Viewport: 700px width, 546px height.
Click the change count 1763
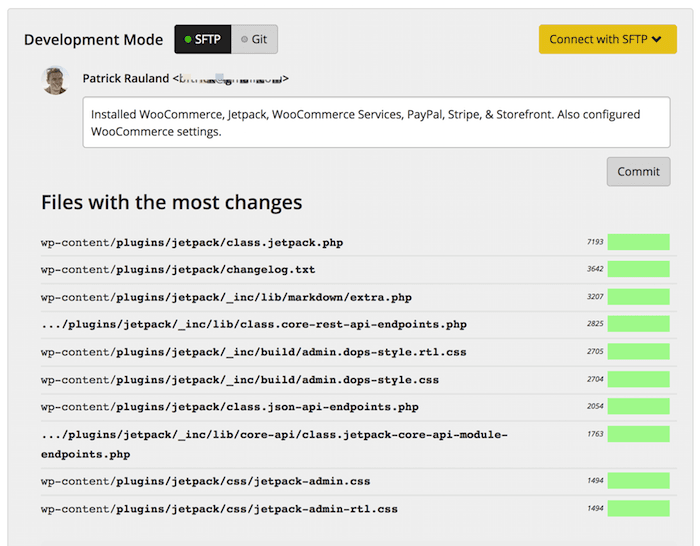click(595, 434)
